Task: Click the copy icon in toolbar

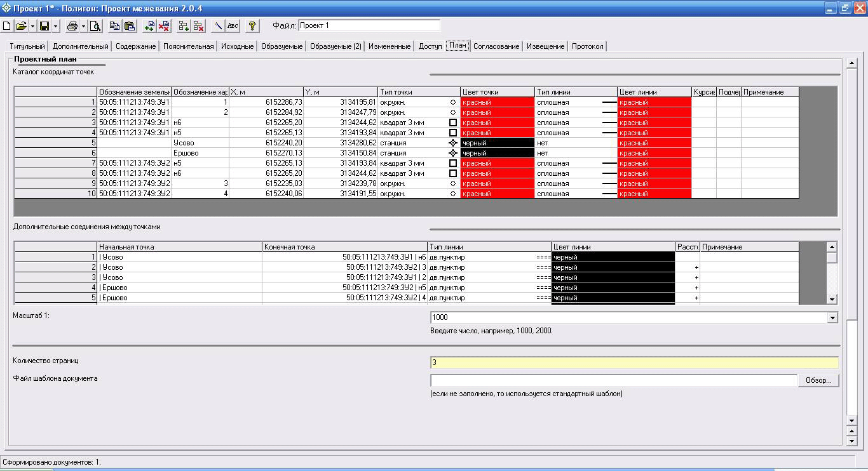Action: 114,26
